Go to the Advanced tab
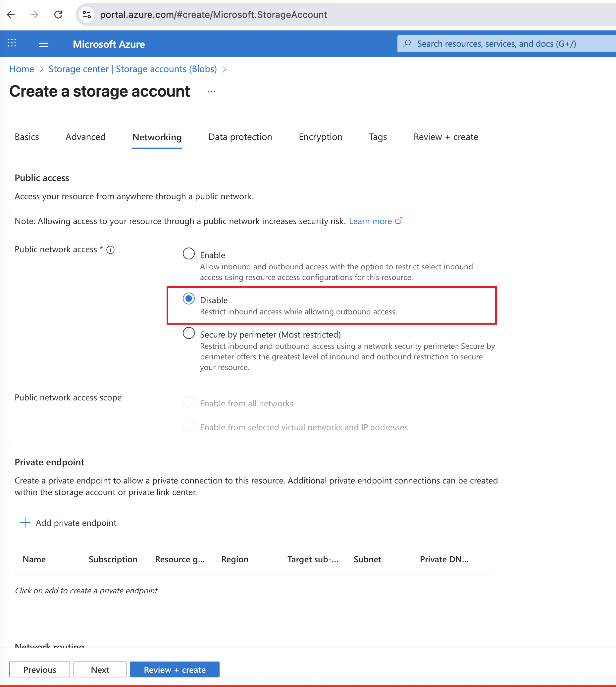This screenshot has height=687, width=616. 85,137
